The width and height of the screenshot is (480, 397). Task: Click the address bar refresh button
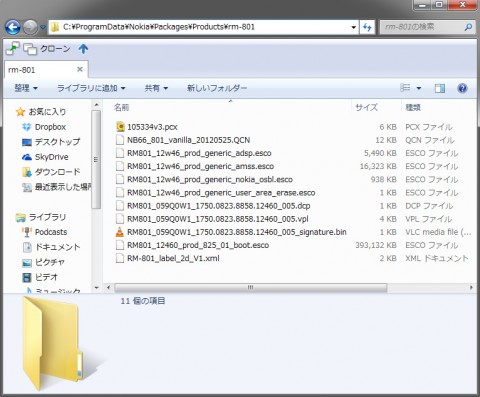pyautogui.click(x=367, y=27)
